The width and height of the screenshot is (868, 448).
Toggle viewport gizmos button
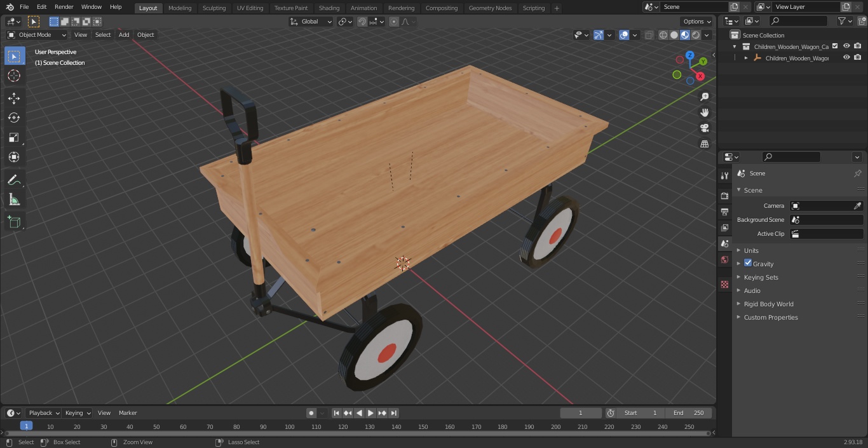point(599,35)
